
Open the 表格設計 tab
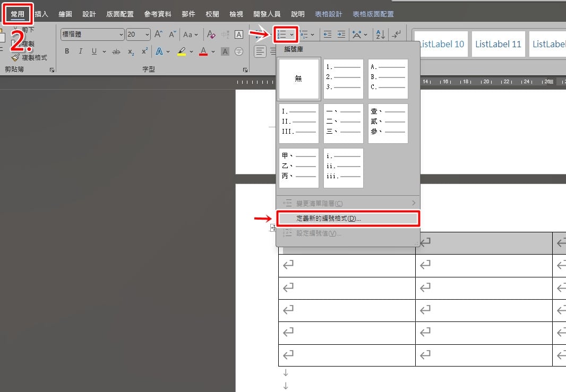click(329, 14)
